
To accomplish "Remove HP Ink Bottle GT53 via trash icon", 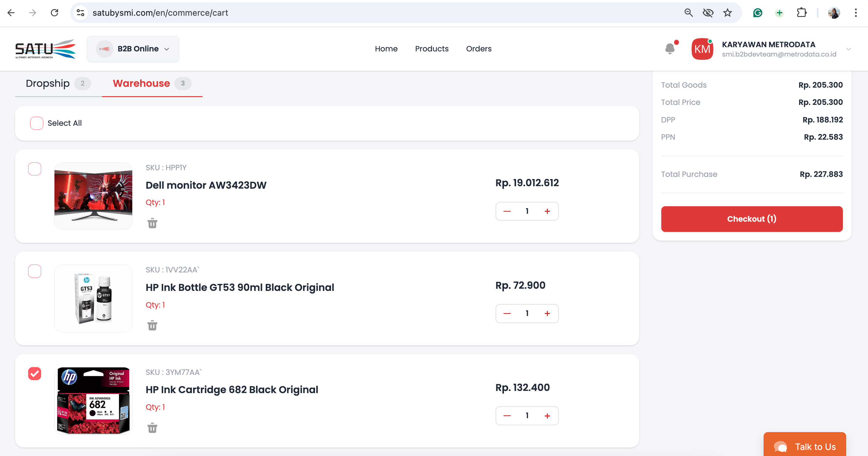I will [152, 326].
